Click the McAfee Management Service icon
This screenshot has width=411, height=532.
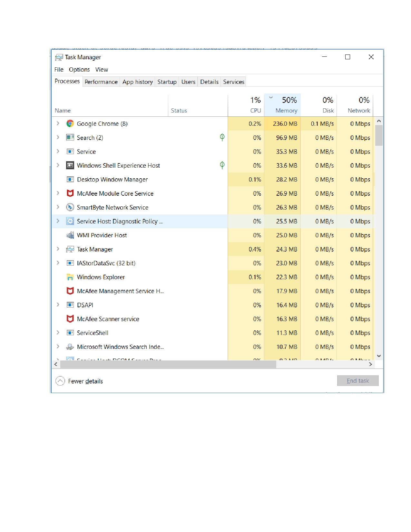click(70, 291)
